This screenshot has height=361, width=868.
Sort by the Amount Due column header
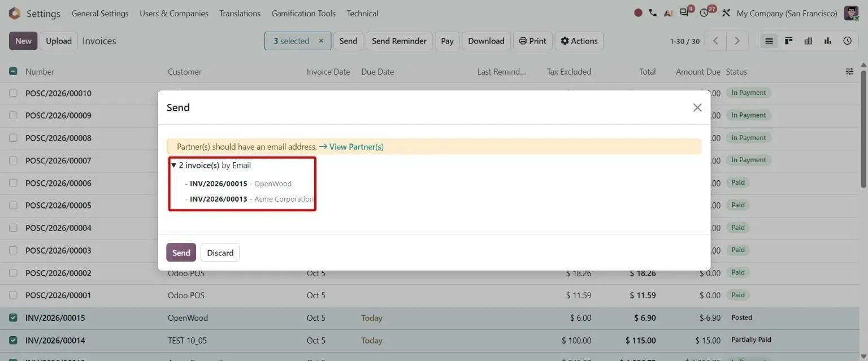698,72
